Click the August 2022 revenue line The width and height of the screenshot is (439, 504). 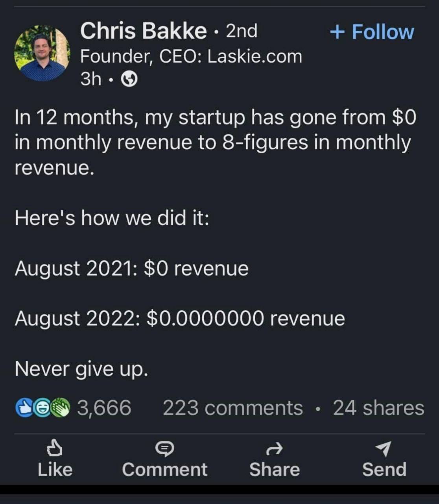(x=180, y=319)
